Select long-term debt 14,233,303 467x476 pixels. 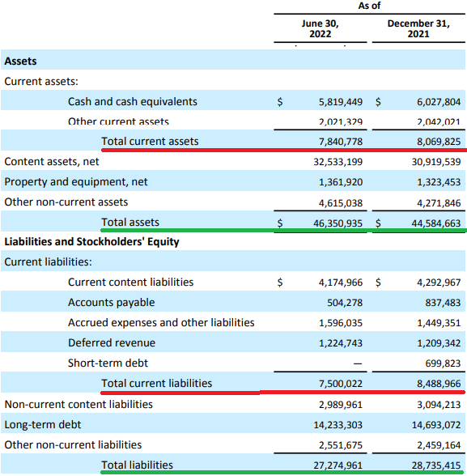[x=338, y=425]
